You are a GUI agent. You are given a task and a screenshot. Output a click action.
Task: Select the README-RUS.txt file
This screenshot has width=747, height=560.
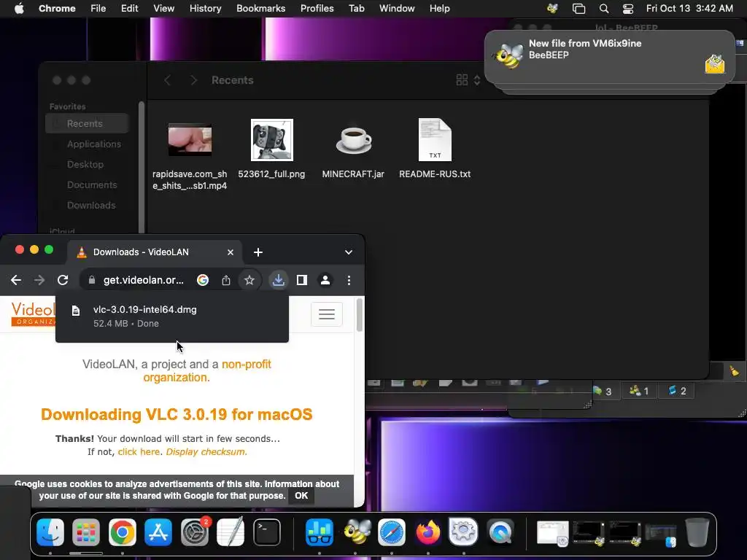point(435,149)
